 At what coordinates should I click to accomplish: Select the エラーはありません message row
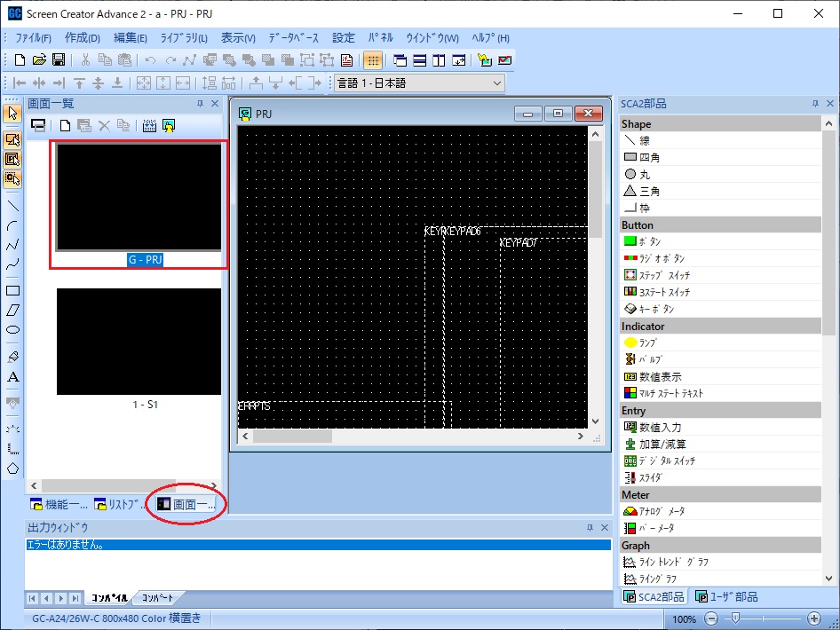[318, 545]
